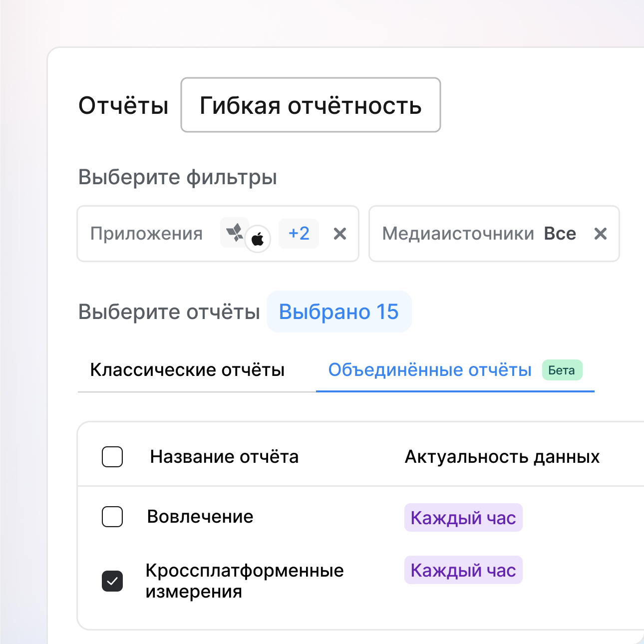Open the Медиаисточники filter dropdown
This screenshot has width=644, height=644.
point(458,234)
